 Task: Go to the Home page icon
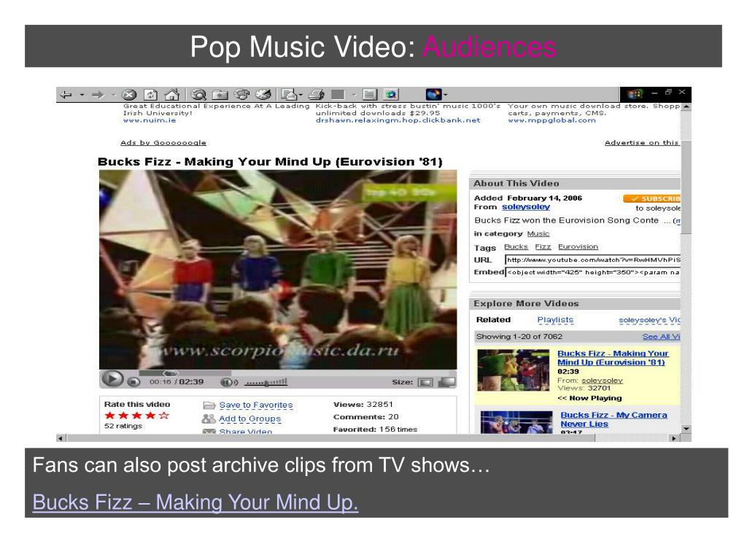172,95
